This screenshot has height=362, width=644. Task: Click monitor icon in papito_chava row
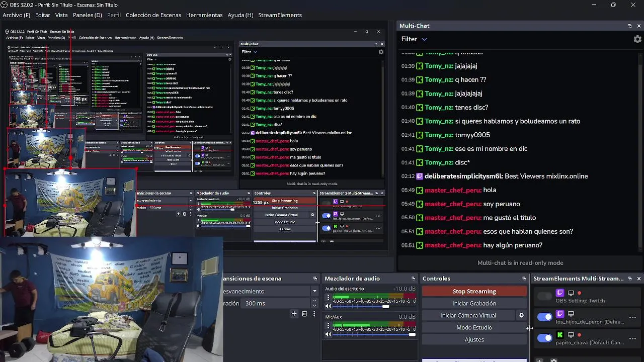(x=571, y=335)
